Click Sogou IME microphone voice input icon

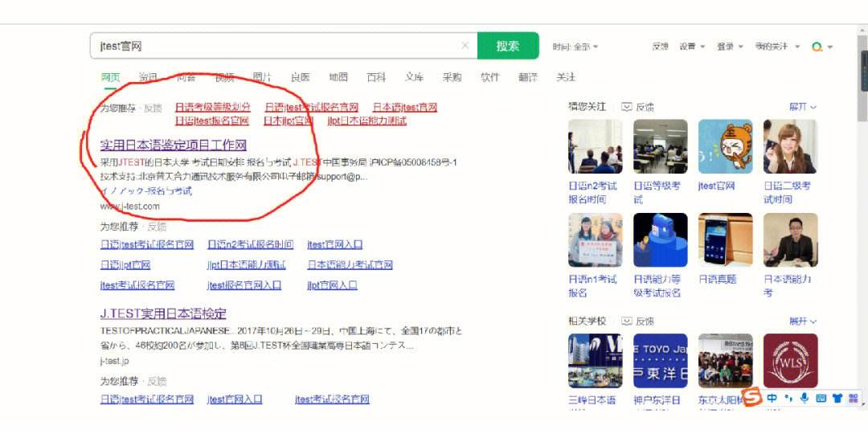(805, 398)
